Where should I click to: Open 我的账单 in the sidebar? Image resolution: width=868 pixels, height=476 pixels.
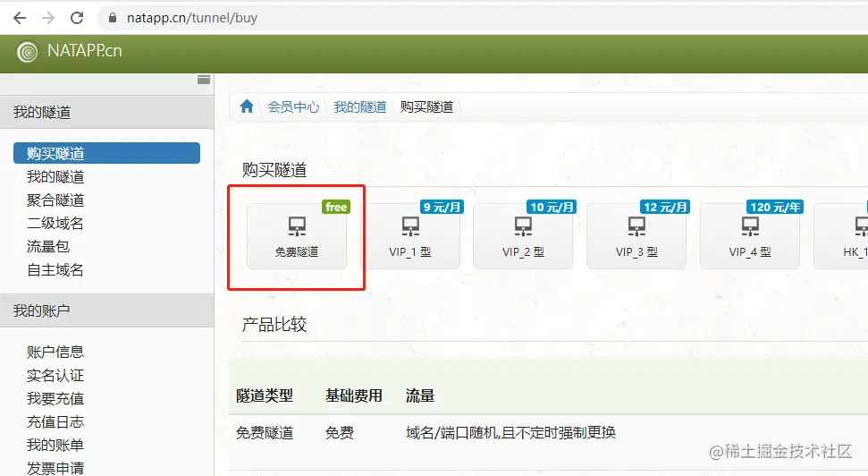pos(55,445)
